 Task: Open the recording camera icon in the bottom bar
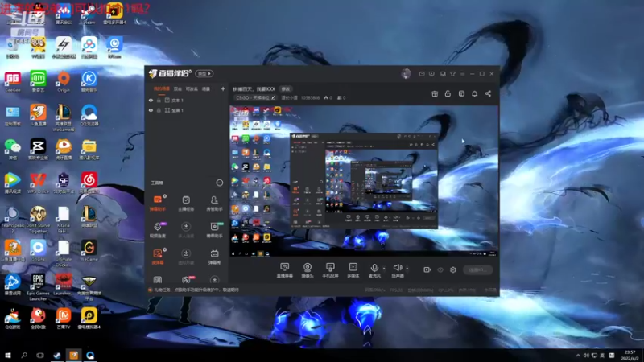coord(427,269)
